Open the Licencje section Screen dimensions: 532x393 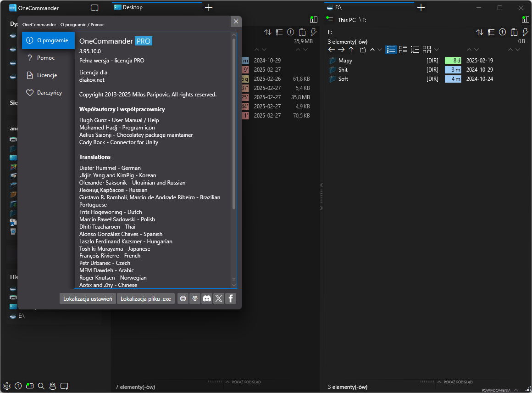tap(48, 75)
